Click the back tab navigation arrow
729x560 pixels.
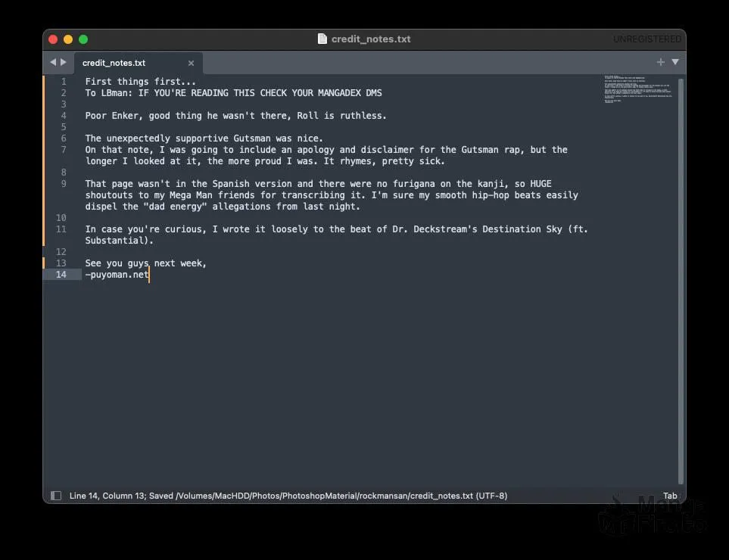(53, 62)
